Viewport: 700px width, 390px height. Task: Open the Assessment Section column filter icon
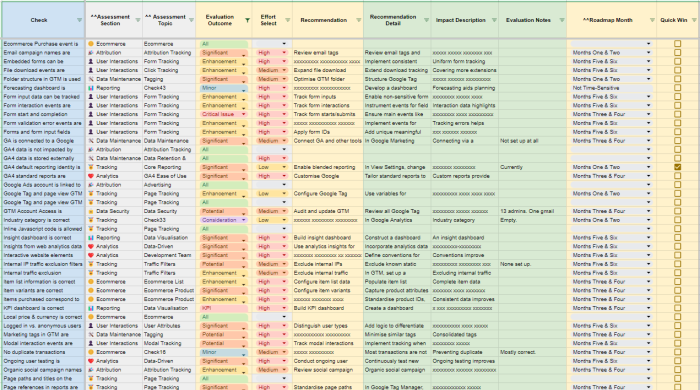coord(138,20)
